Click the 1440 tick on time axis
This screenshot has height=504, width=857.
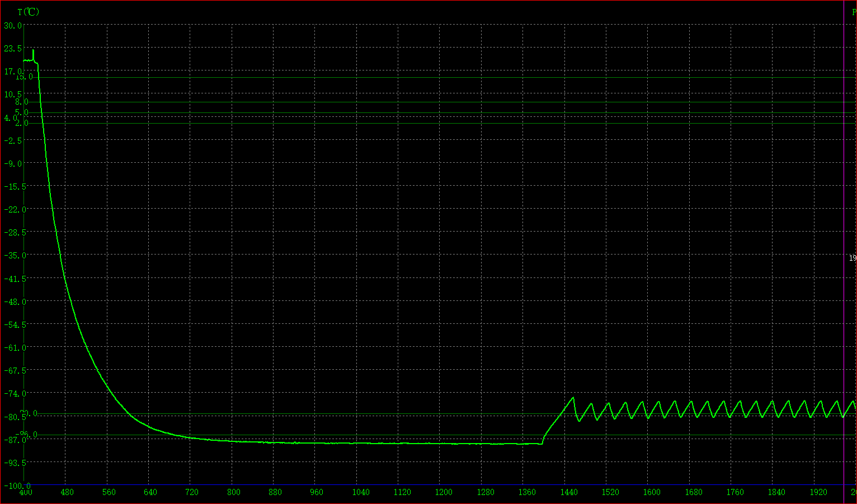coord(568,492)
